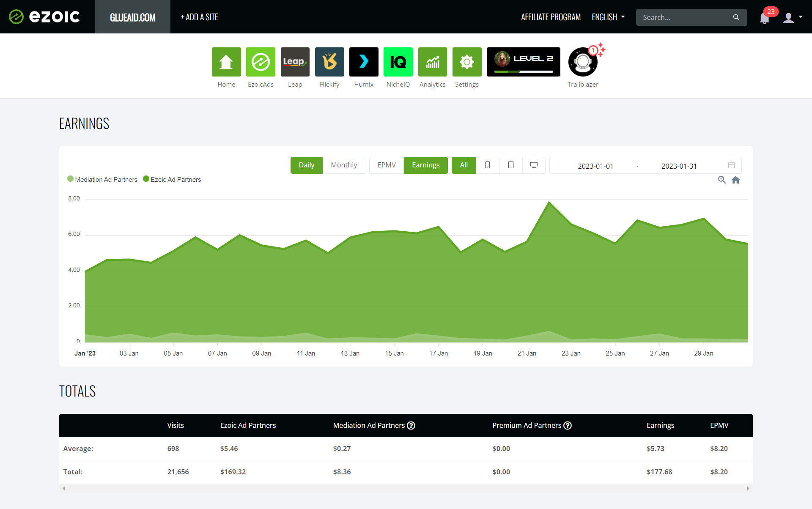Click the Earnings column header
Viewport: 812px width, 509px height.
660,425
